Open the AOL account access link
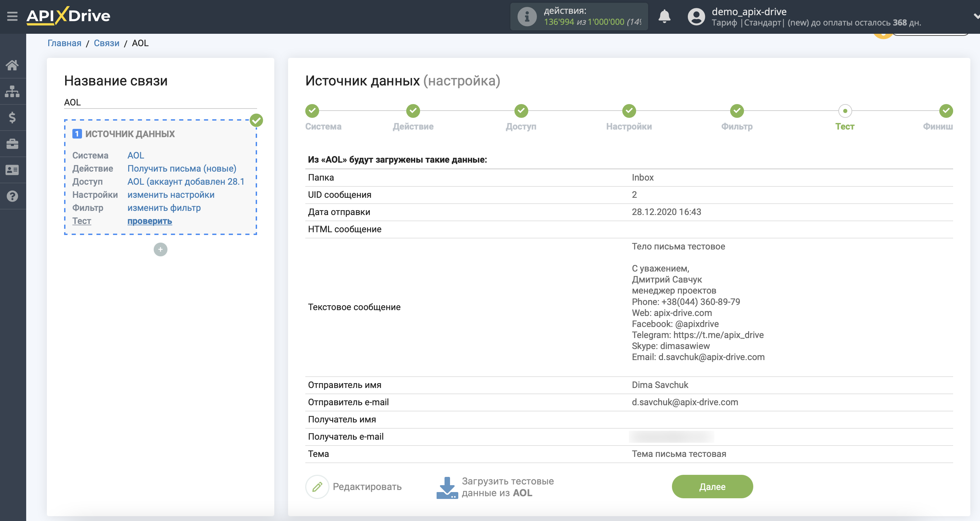This screenshot has height=521, width=980. click(x=186, y=181)
